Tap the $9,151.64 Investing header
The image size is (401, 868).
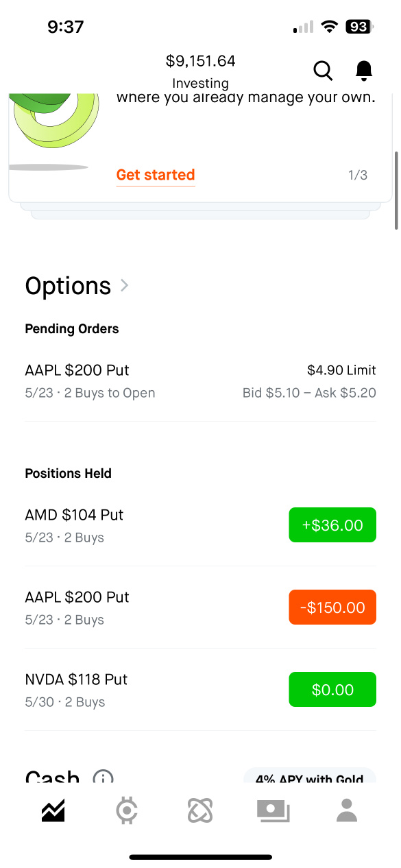coord(200,71)
